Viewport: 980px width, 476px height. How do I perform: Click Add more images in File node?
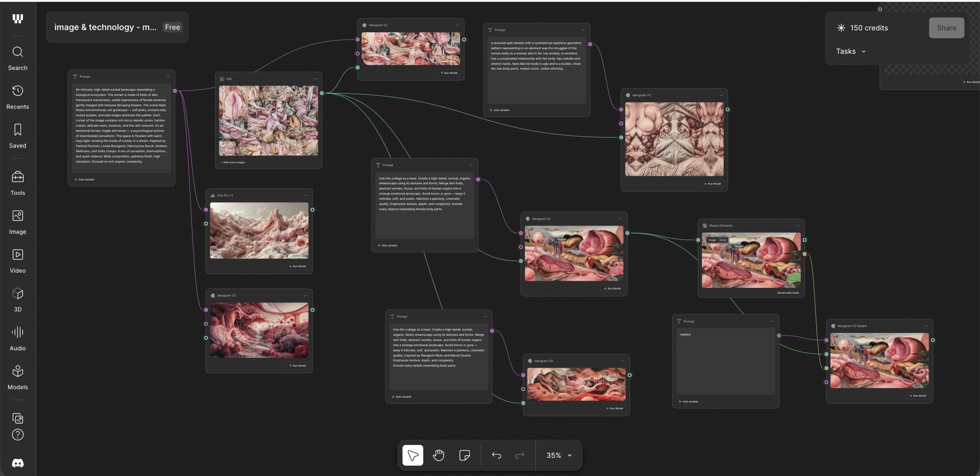(x=233, y=162)
